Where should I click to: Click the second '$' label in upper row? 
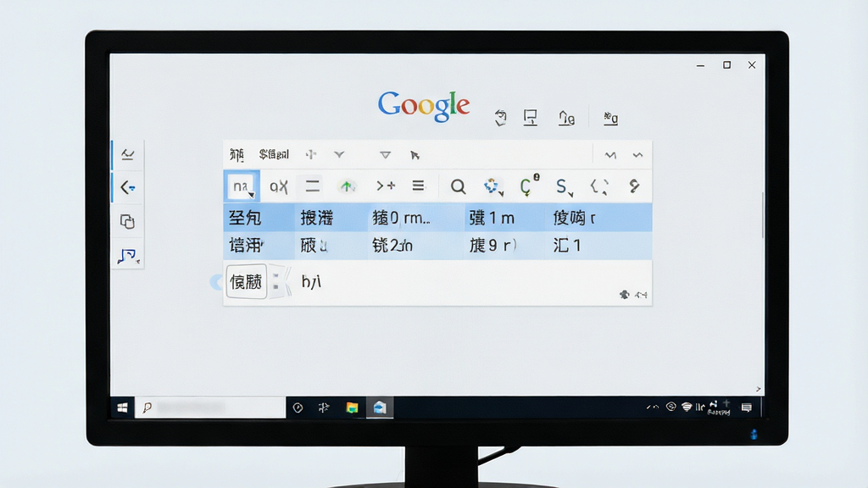click(x=274, y=154)
